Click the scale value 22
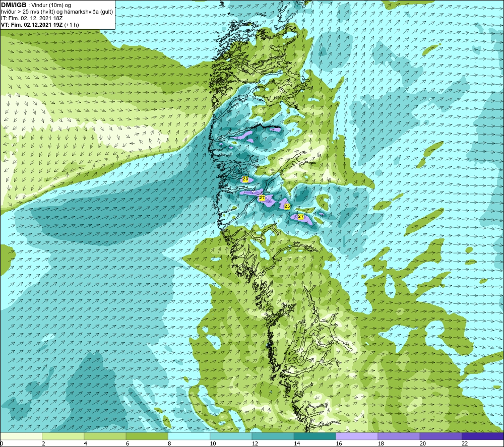This screenshot has width=504, height=447. [465, 443]
